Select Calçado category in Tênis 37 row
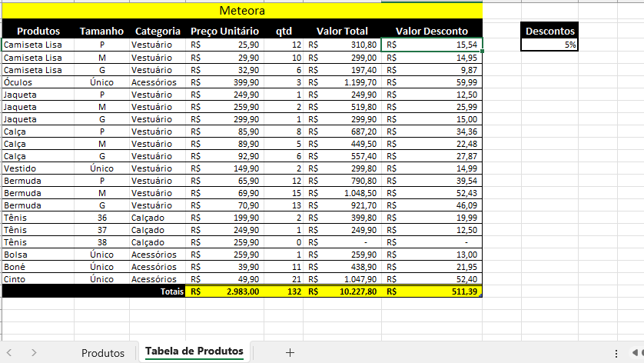Screen dimensions: 644x363 click(x=158, y=230)
